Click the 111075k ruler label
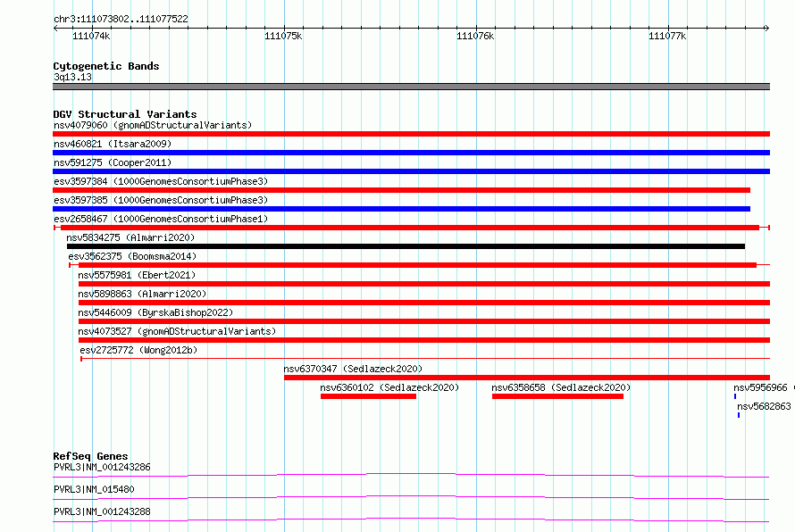 [283, 36]
